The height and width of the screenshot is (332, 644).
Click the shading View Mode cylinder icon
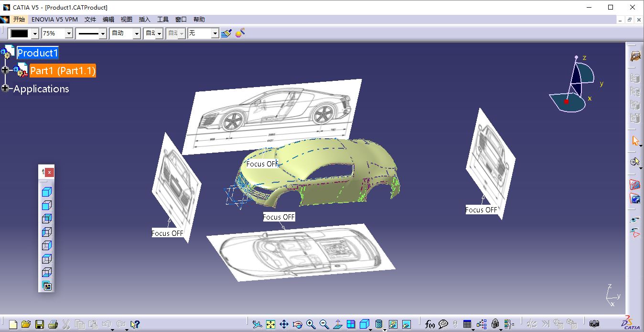[379, 324]
